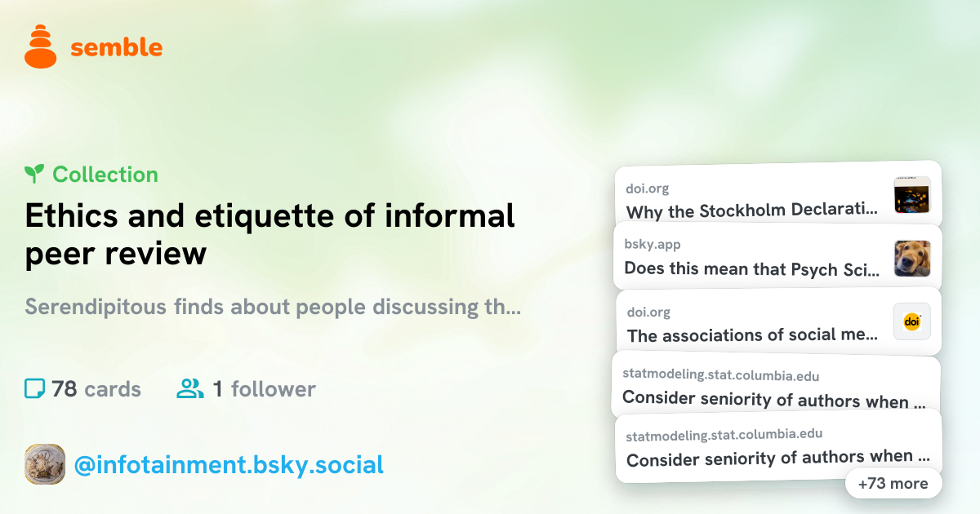Open 'The associations of social me...' card
Screen dimensions: 980x514
click(x=778, y=321)
